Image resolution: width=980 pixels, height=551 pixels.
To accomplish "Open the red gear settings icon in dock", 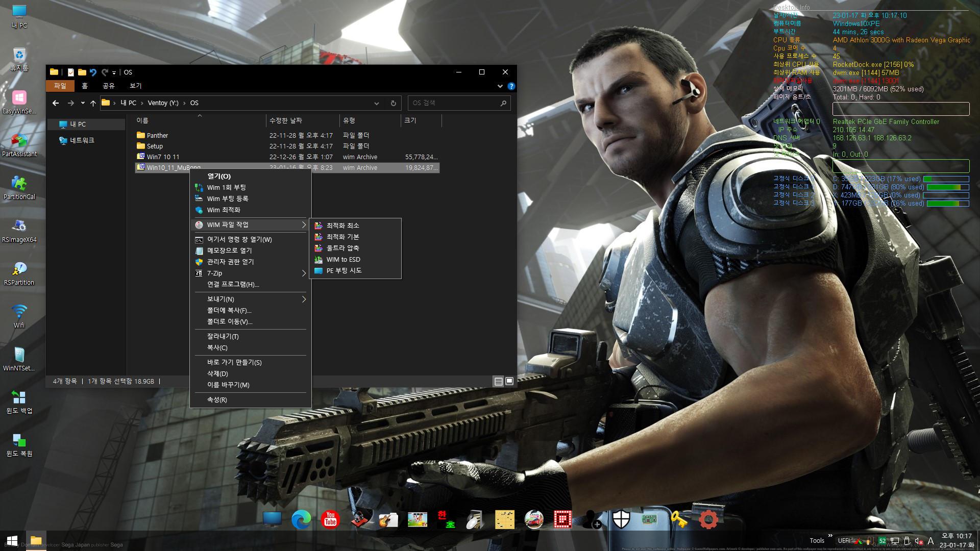I will click(x=708, y=519).
